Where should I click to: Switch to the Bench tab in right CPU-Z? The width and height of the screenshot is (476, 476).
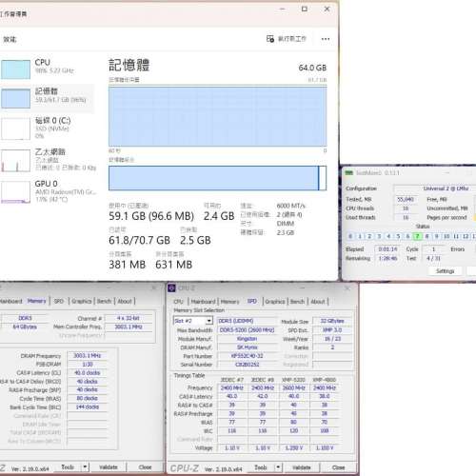297,302
